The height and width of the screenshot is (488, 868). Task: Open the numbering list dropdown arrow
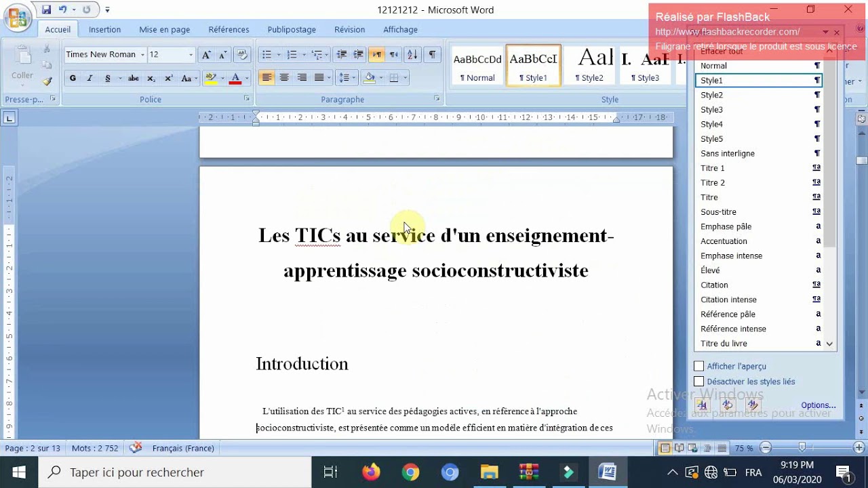click(303, 55)
